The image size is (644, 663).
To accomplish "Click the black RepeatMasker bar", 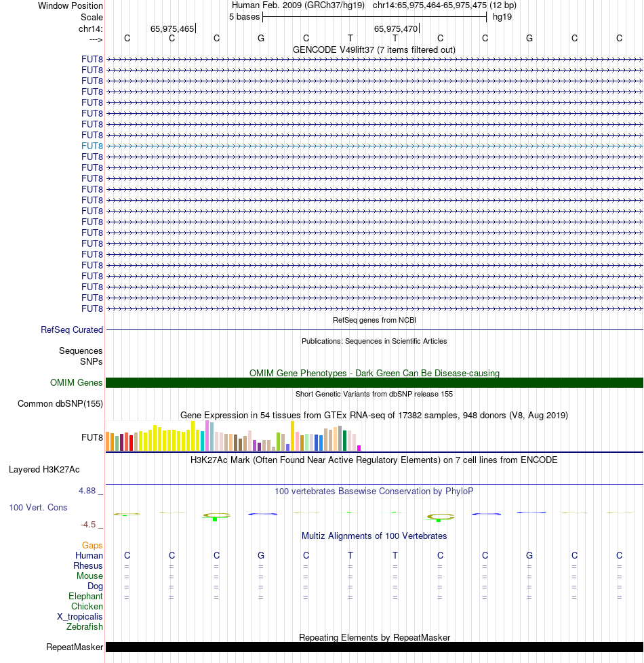I will (x=374, y=647).
